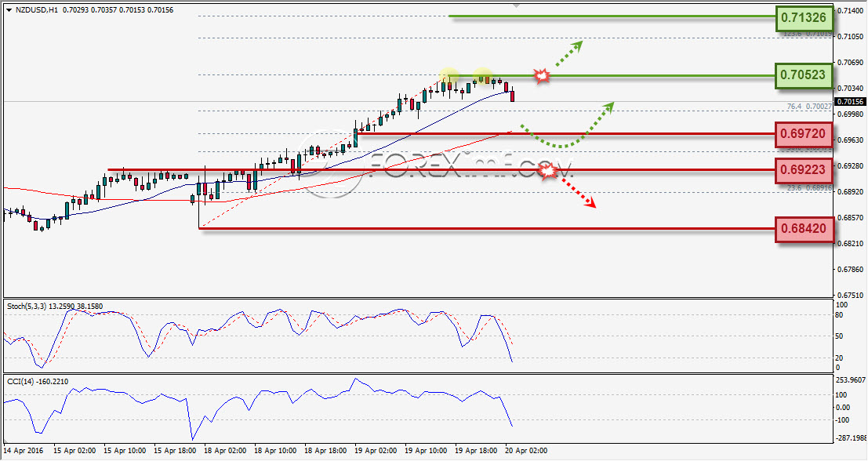Click time axis label 18 Apr 10:00
The height and width of the screenshot is (461, 868).
276,451
